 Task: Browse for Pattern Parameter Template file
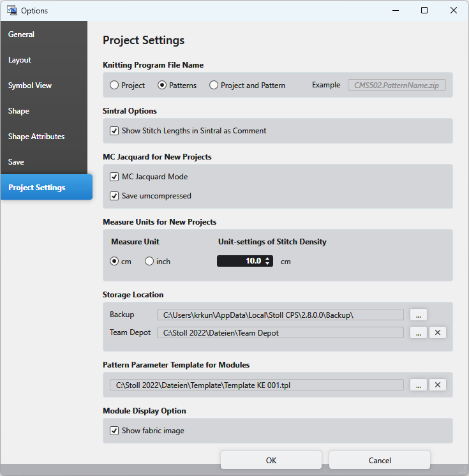tap(419, 385)
